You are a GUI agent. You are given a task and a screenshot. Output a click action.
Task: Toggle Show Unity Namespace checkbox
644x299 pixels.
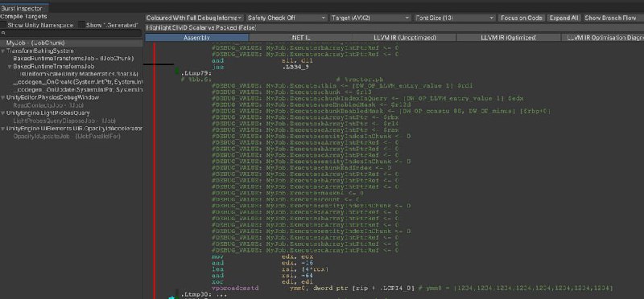pyautogui.click(x=4, y=25)
